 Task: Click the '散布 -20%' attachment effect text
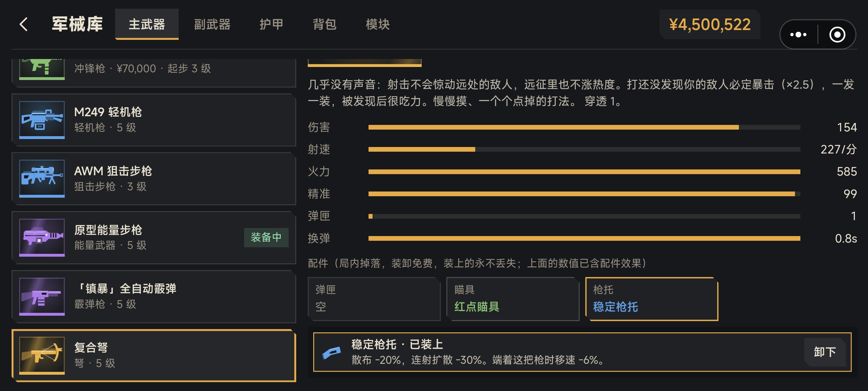pyautogui.click(x=376, y=360)
